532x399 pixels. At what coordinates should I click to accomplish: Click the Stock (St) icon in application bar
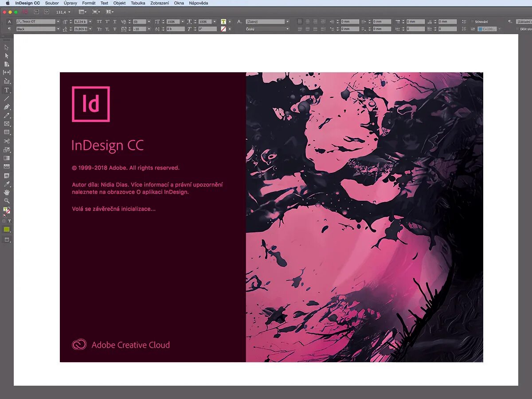tap(47, 12)
